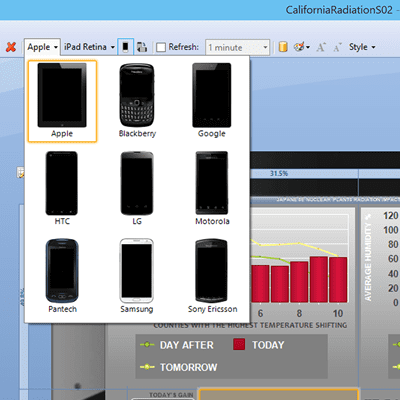
Task: Decrease font size with smaller A icon
Action: click(x=337, y=48)
